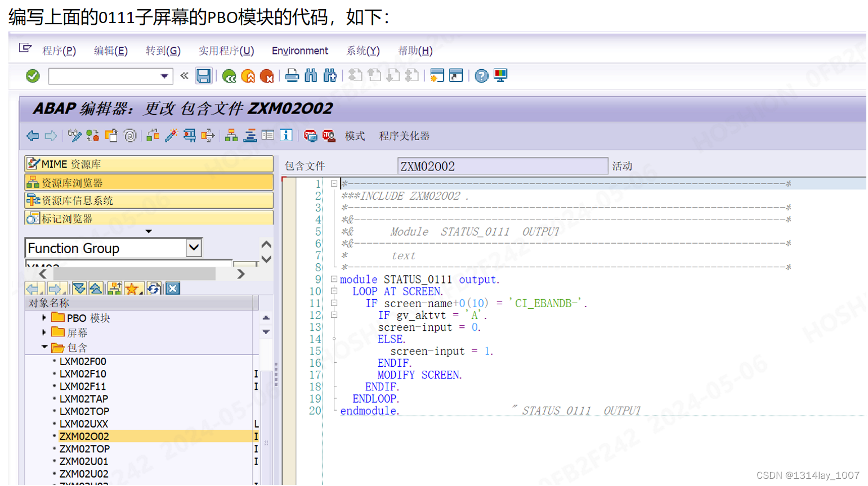
Task: Click the Customize Local Layout monitor icon
Action: point(500,75)
